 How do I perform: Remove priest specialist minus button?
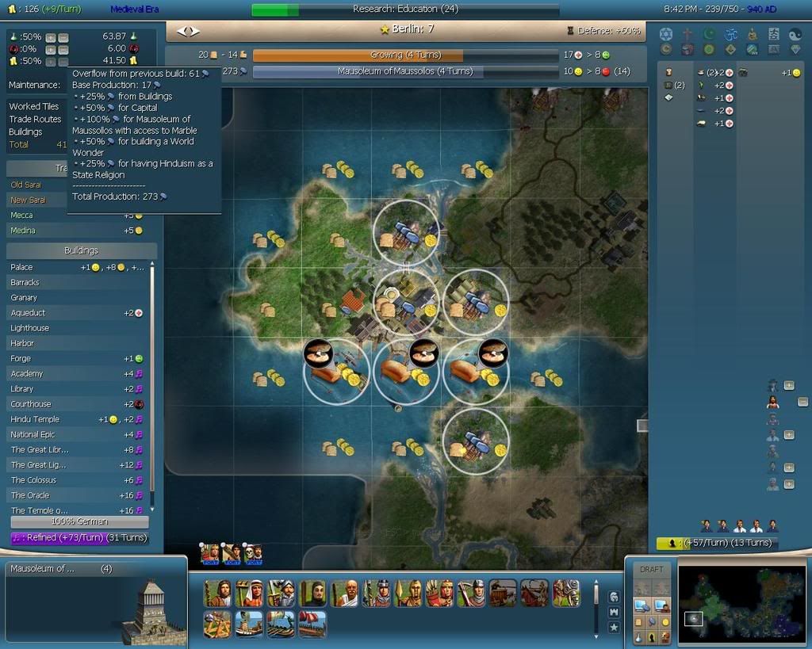(802, 402)
